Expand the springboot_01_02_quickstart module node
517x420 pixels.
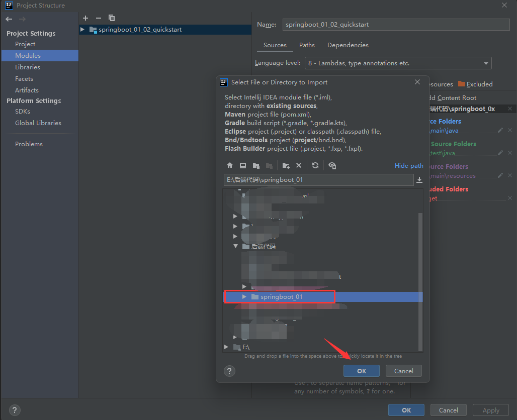(x=82, y=30)
